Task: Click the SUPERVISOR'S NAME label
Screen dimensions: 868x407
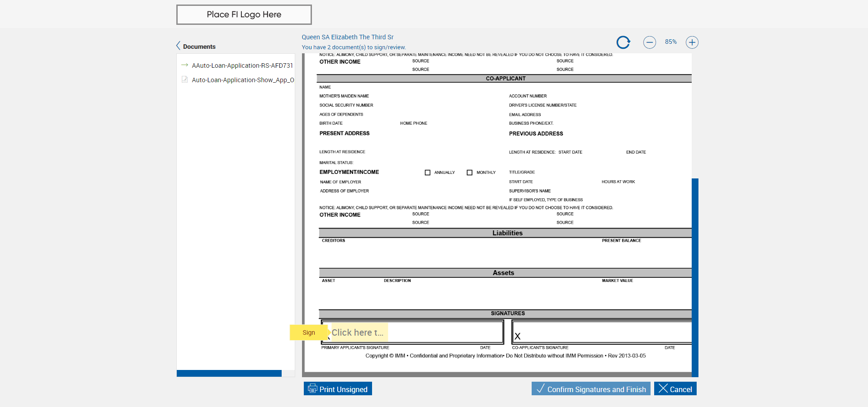Action: [530, 191]
